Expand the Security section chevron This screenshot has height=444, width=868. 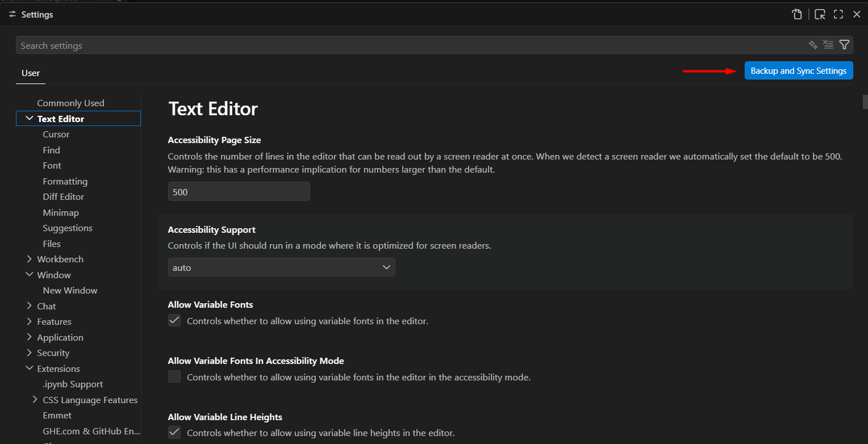(x=29, y=353)
